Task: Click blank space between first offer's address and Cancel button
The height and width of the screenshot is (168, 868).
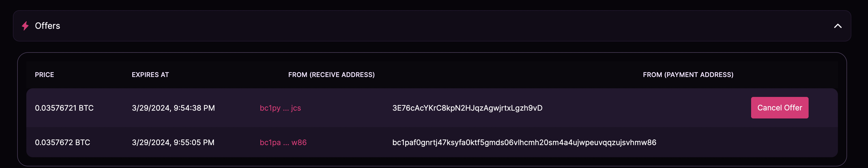Action: click(x=640, y=108)
